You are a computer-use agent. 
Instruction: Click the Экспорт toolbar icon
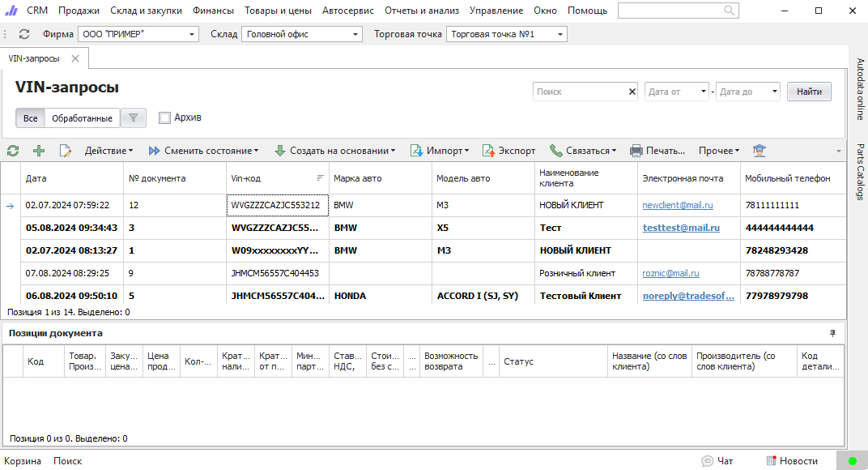pyautogui.click(x=508, y=151)
